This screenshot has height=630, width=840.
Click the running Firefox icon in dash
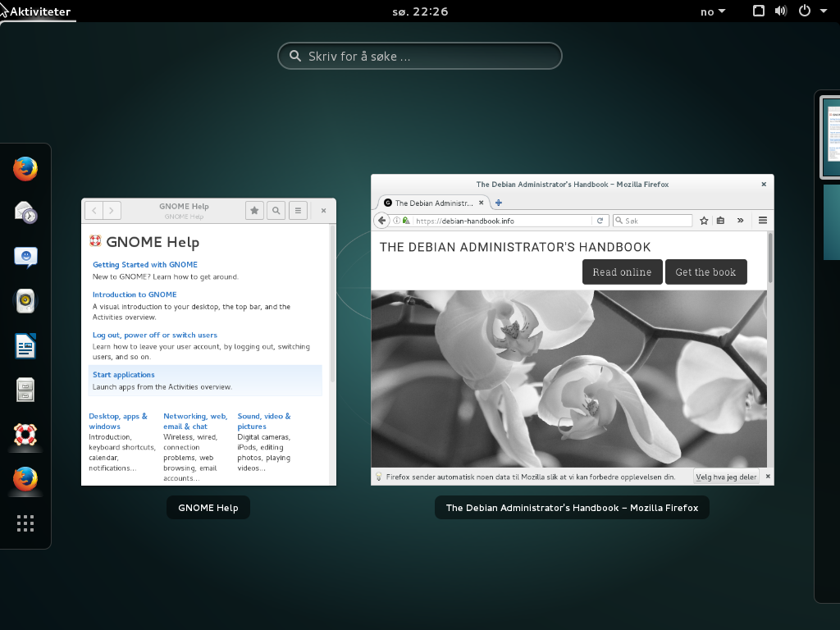point(25,479)
